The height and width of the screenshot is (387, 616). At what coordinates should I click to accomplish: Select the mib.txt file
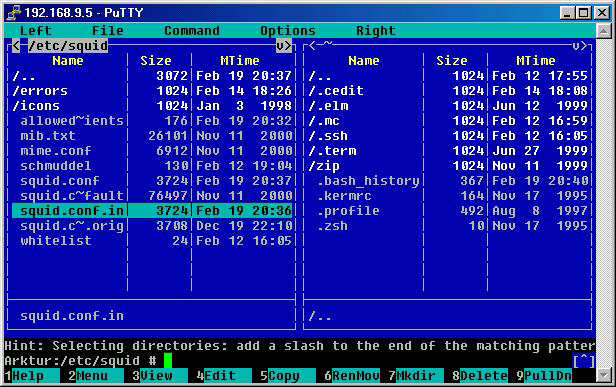(x=152, y=136)
